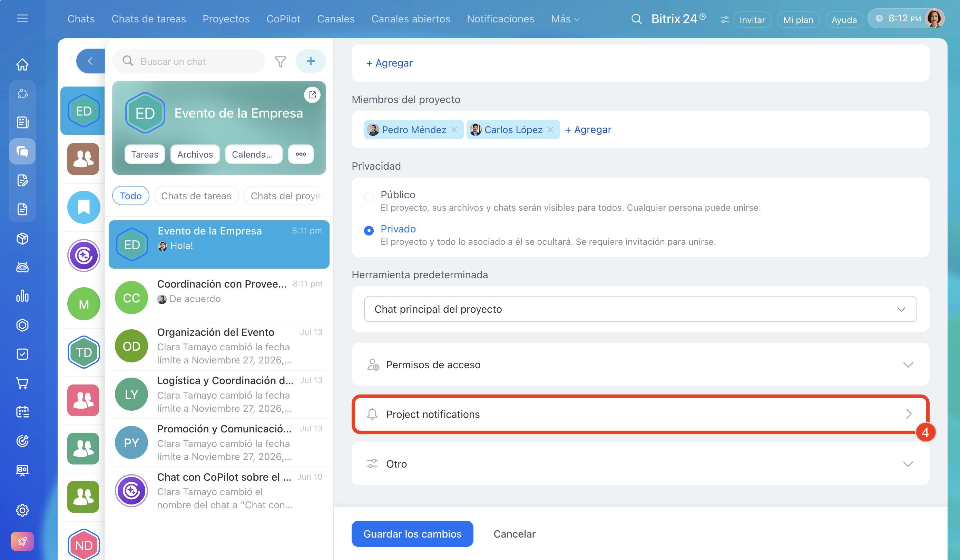
Task: Expand the Permisos de acceso section
Action: [x=640, y=365]
